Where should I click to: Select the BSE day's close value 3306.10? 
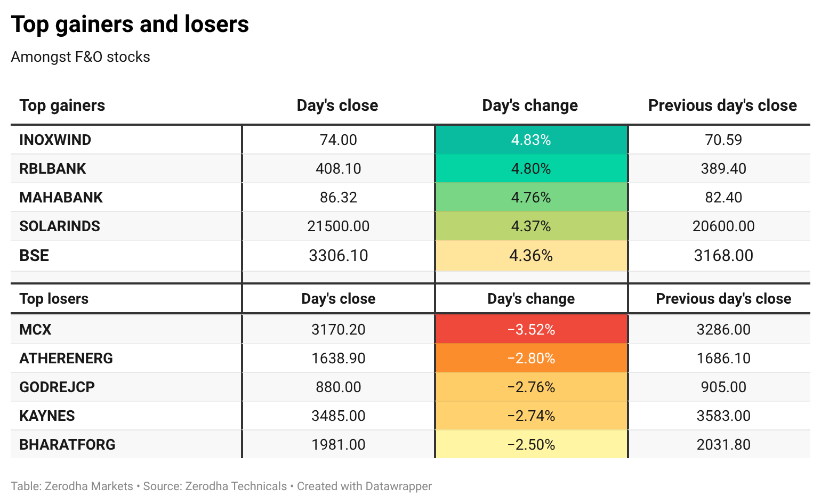point(339,255)
